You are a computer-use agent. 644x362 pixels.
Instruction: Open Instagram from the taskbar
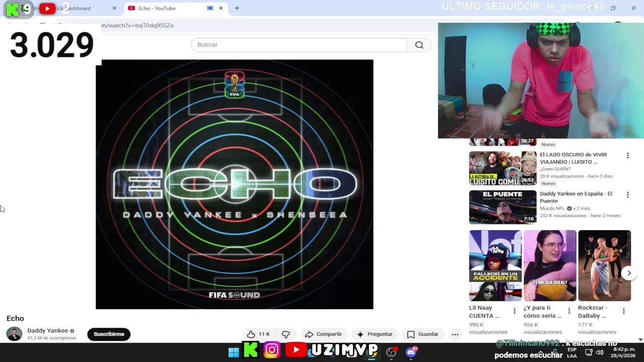[x=272, y=350]
